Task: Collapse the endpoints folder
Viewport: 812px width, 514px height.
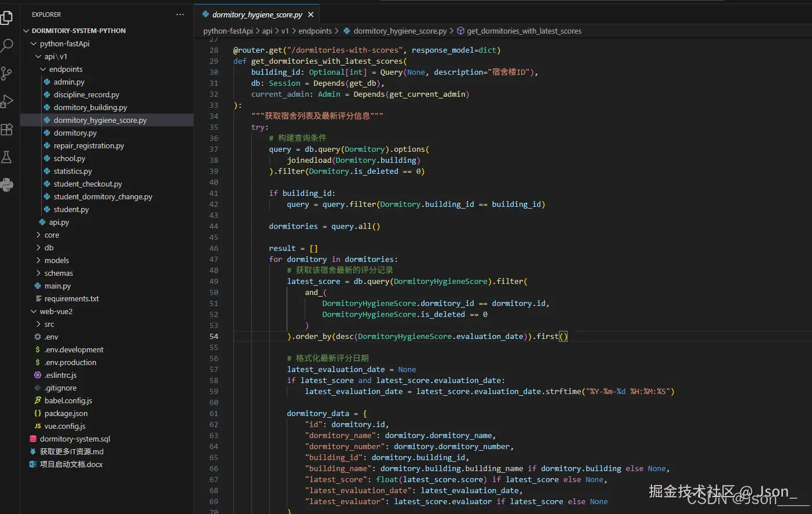Action: point(65,70)
